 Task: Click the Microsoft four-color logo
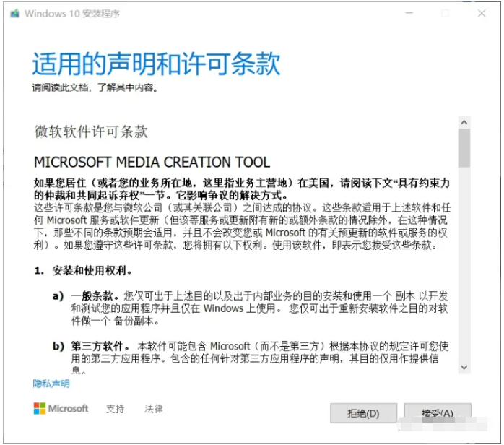click(x=40, y=408)
